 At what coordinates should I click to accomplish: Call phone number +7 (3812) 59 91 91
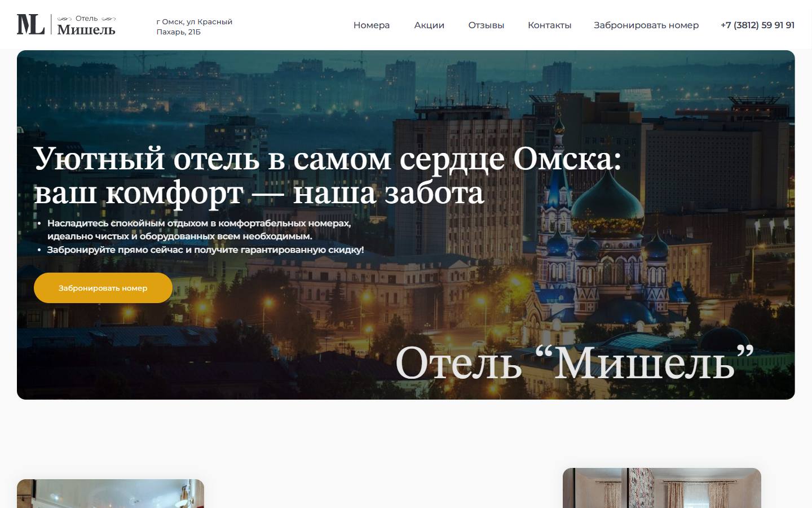(757, 25)
